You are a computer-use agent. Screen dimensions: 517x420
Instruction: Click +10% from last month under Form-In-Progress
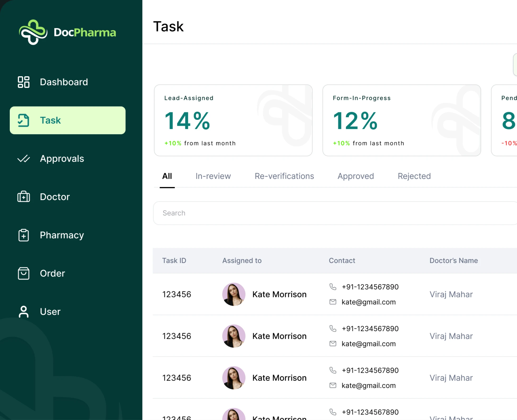point(369,143)
